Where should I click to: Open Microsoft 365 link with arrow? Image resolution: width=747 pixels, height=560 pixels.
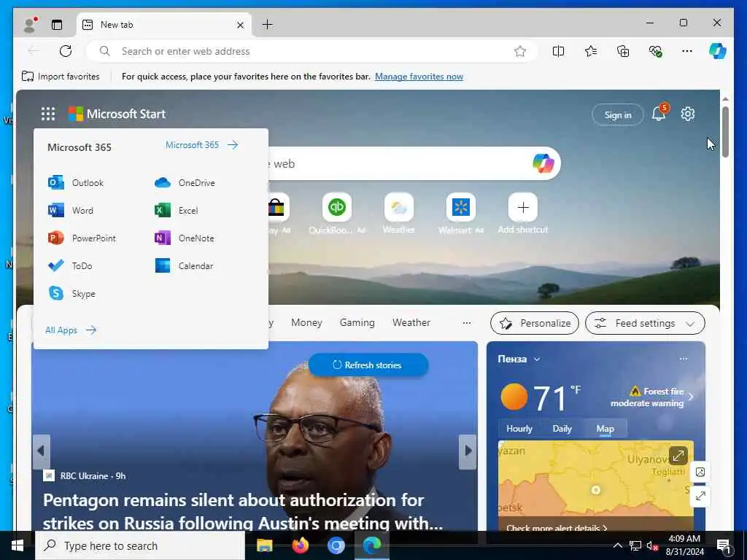[x=202, y=145]
